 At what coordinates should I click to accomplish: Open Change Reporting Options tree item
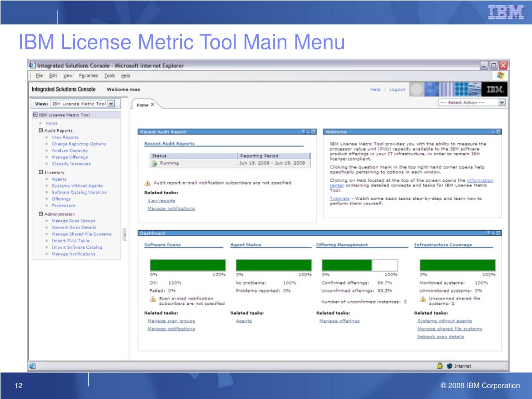tap(79, 144)
